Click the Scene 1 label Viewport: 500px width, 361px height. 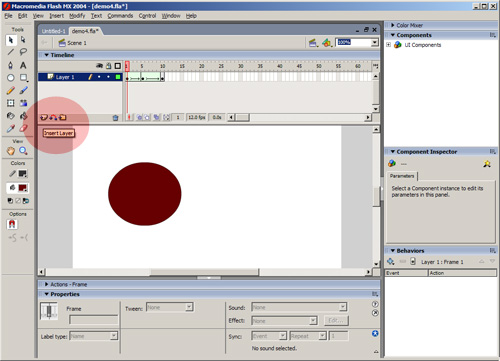(77, 43)
